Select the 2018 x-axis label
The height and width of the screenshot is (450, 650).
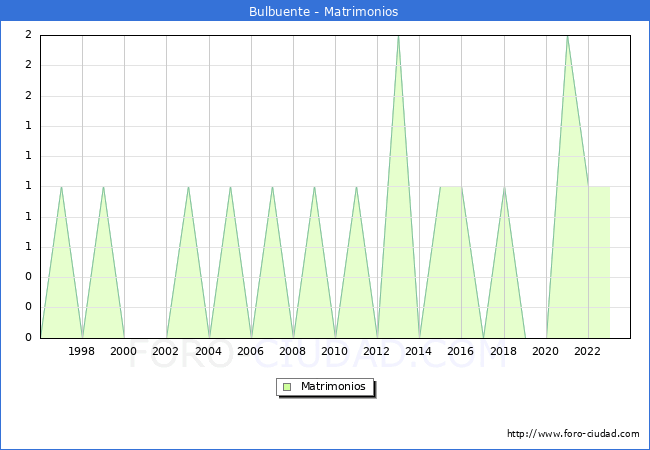coord(503,351)
